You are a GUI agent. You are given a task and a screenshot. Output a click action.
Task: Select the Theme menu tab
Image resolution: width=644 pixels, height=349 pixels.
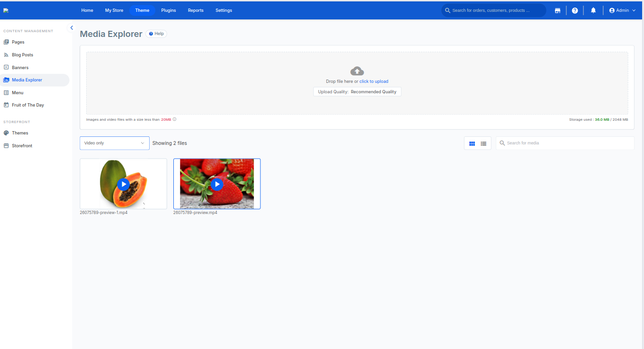(x=142, y=10)
